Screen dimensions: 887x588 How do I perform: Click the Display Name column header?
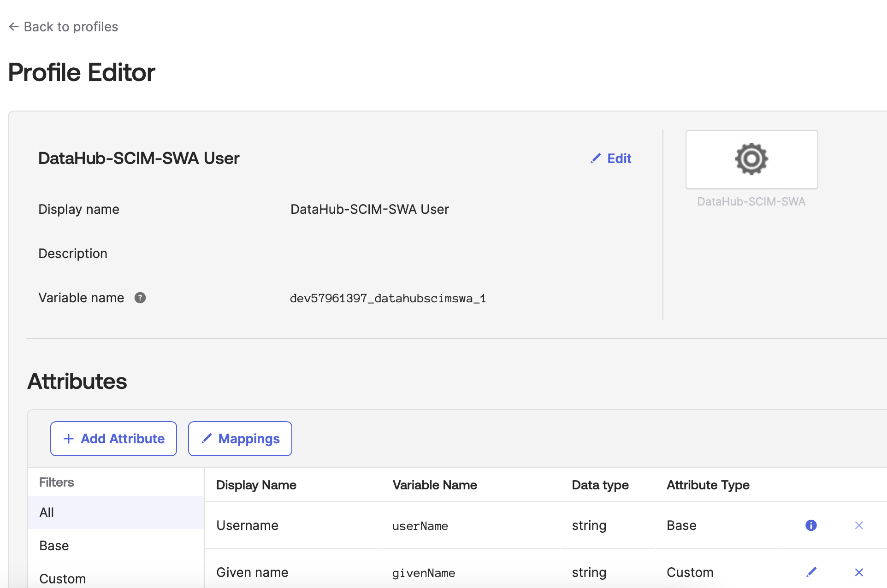[x=256, y=485]
